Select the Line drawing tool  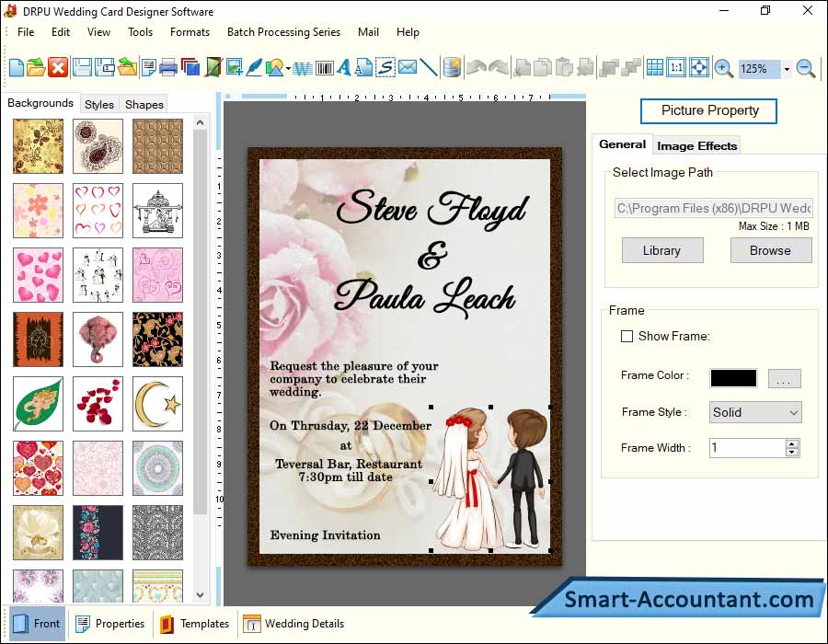429,68
